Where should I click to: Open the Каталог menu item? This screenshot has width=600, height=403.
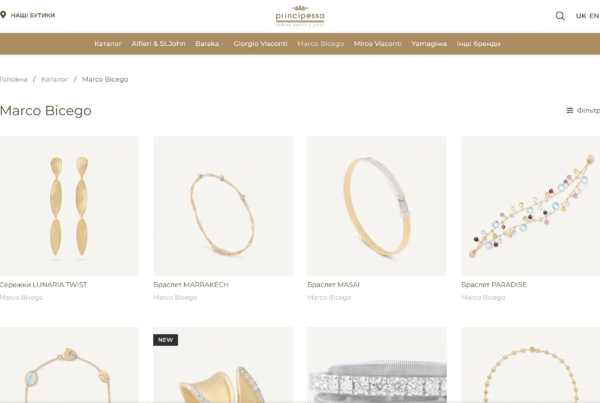tap(108, 44)
